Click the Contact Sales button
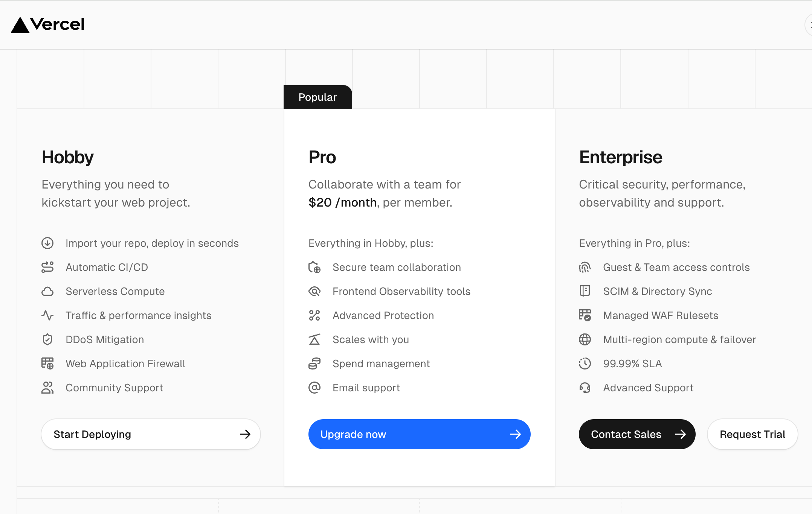The image size is (812, 514). coord(637,434)
